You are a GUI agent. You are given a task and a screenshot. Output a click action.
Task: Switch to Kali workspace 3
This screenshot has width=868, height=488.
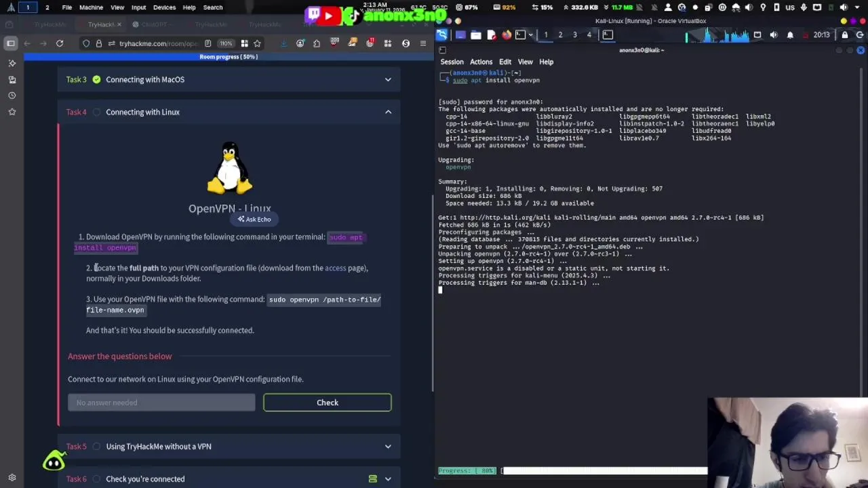(574, 35)
